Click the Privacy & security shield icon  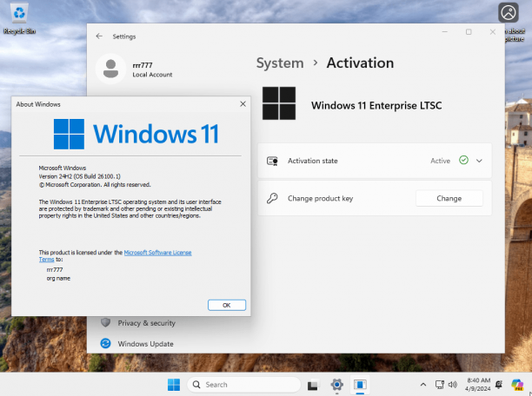[x=105, y=322]
